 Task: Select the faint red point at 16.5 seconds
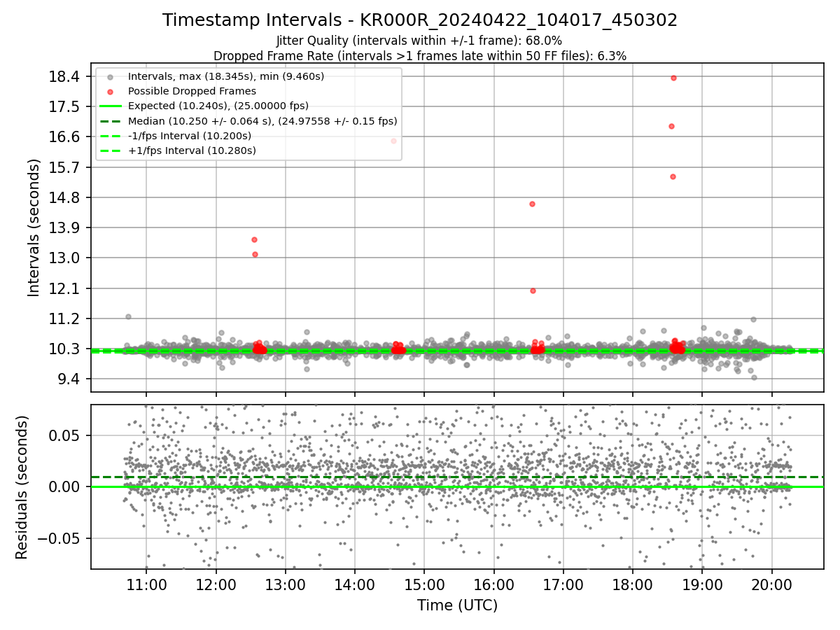pos(393,141)
